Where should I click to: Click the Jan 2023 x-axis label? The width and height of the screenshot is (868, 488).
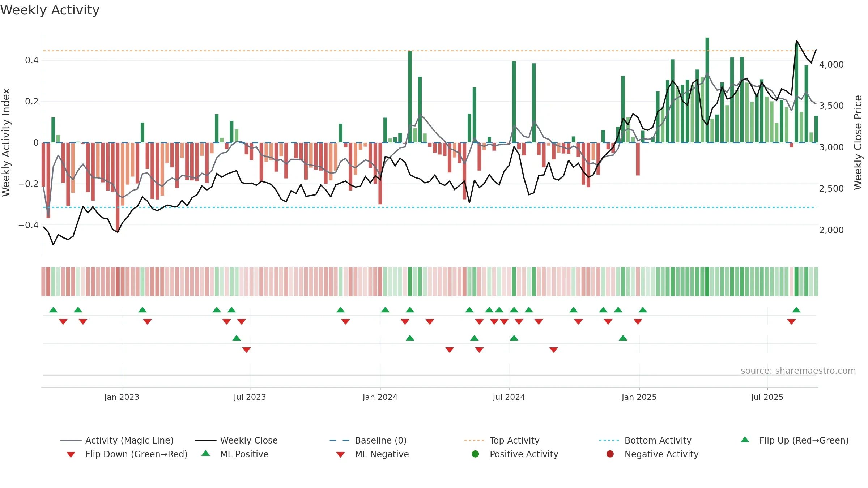point(122,397)
